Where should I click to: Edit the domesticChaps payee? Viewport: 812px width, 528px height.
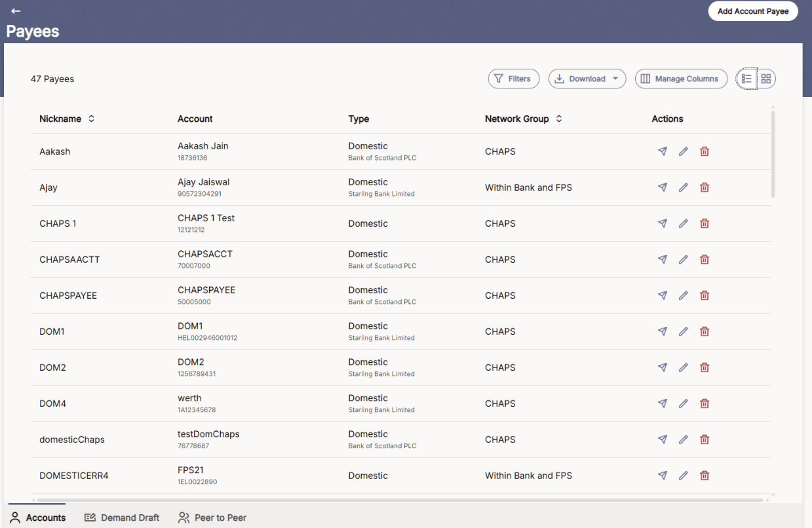pos(684,440)
